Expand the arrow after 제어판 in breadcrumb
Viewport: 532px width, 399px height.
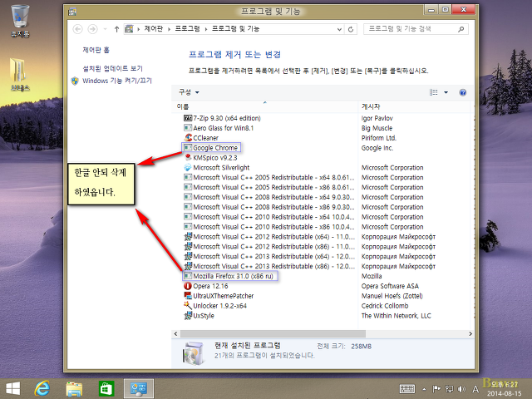pos(169,29)
